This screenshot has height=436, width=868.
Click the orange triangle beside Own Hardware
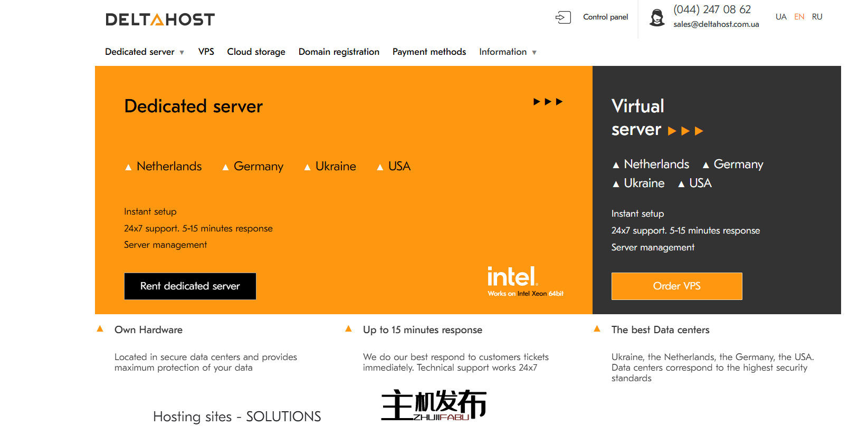point(100,329)
